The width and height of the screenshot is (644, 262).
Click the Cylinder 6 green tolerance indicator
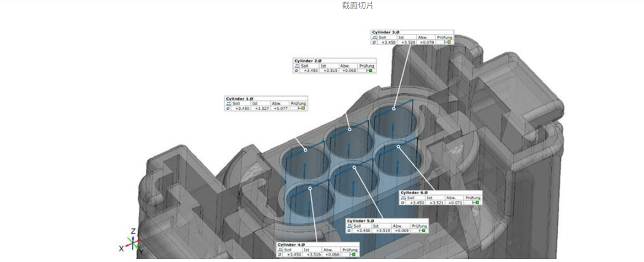click(x=475, y=203)
